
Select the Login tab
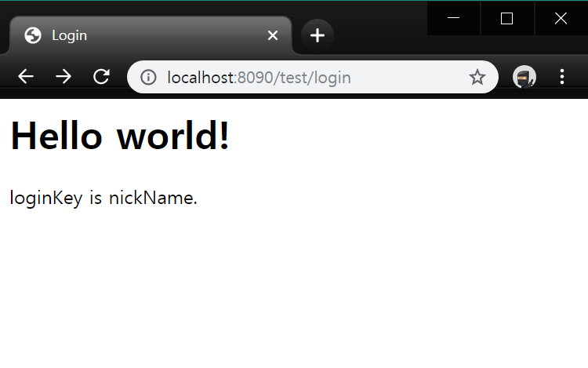[151, 35]
